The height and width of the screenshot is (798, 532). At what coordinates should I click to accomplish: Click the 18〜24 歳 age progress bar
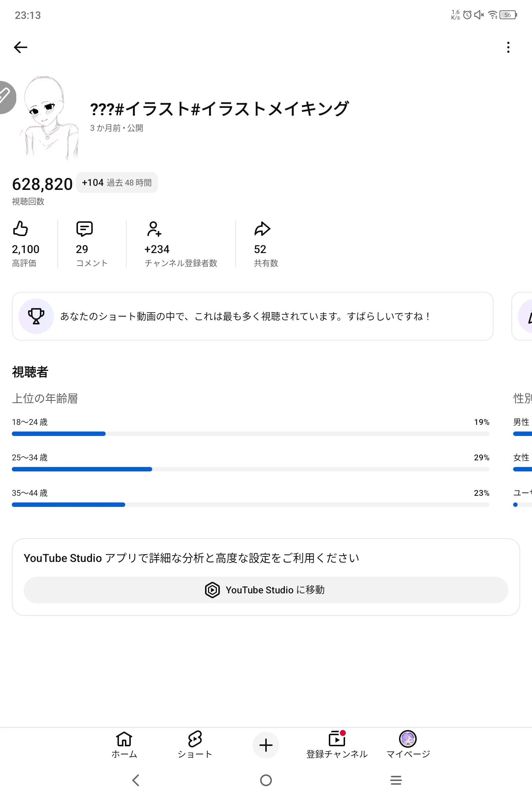[250, 434]
